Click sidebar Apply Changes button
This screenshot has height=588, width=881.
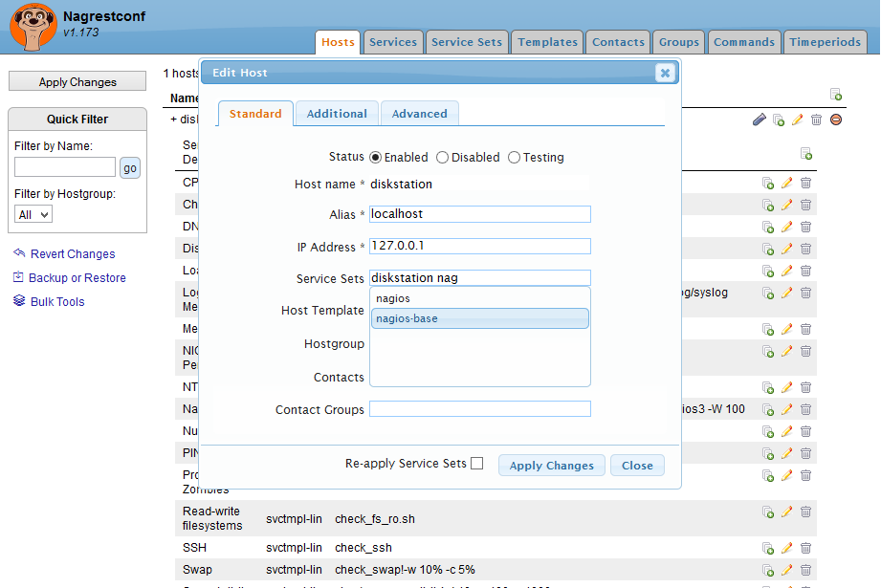[77, 81]
